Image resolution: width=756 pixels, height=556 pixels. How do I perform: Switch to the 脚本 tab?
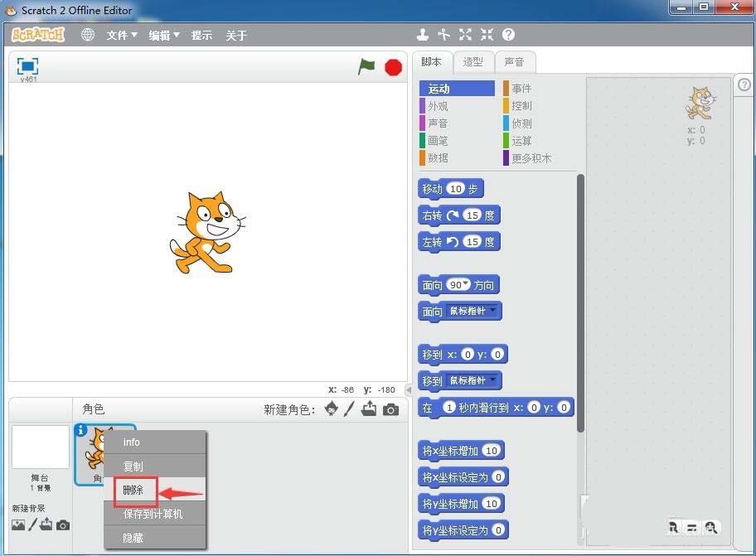[432, 62]
